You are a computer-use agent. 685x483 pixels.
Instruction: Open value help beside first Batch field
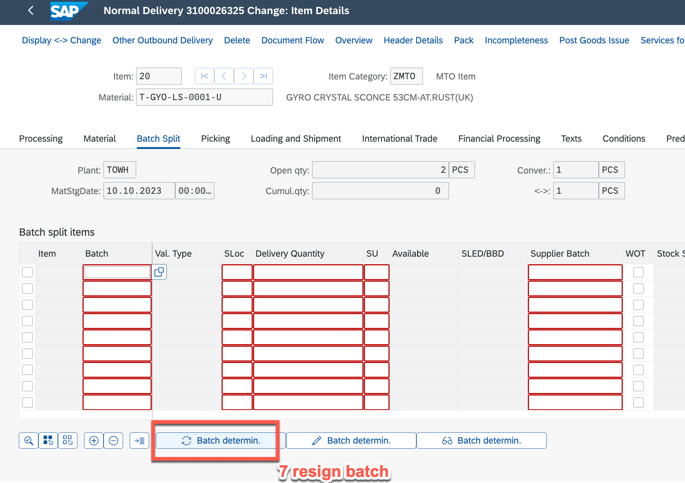160,272
